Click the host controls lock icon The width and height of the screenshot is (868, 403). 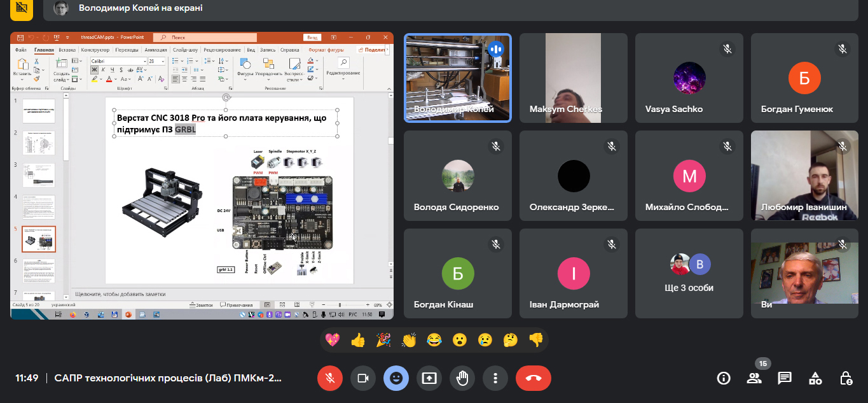(846, 378)
